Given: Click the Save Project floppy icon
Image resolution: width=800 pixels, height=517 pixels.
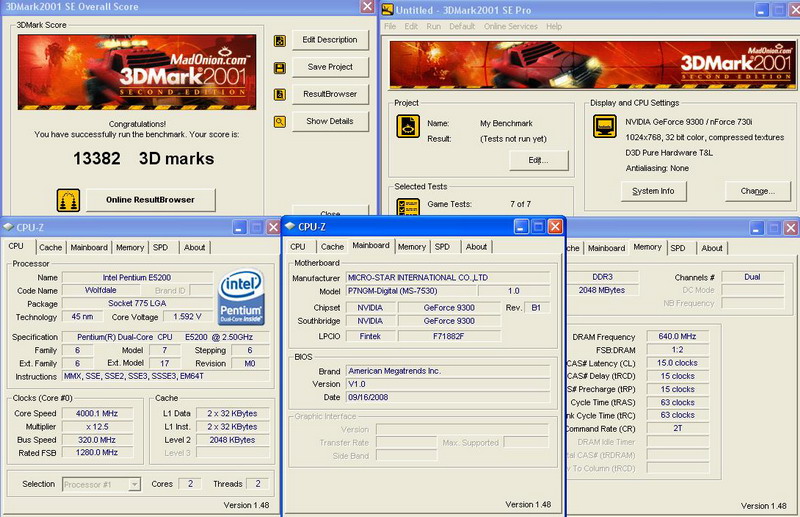Looking at the screenshot, I should [280, 68].
